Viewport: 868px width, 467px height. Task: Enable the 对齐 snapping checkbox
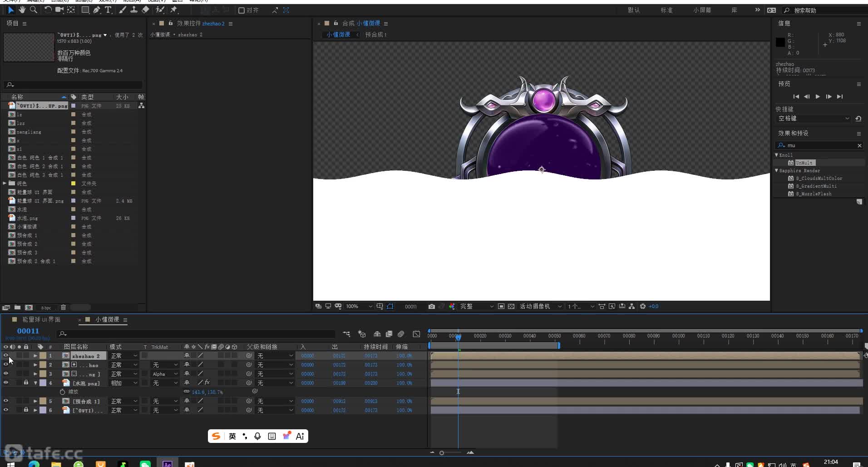pyautogui.click(x=242, y=10)
